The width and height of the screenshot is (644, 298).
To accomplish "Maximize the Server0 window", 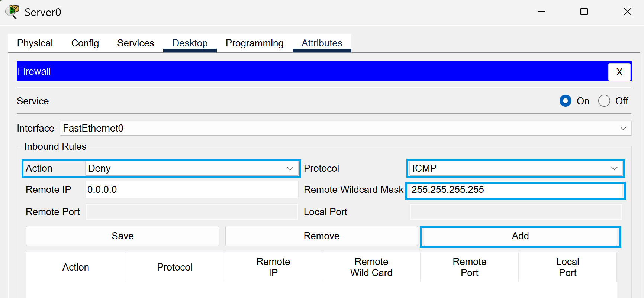I will 584,12.
